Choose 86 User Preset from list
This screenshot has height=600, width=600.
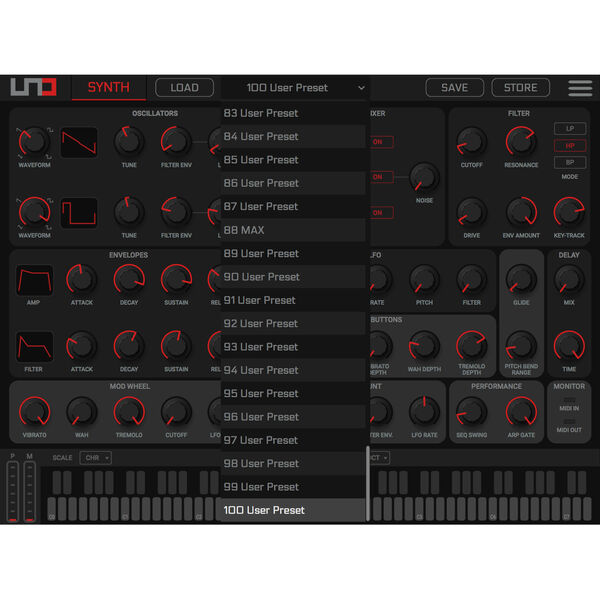tap(293, 183)
